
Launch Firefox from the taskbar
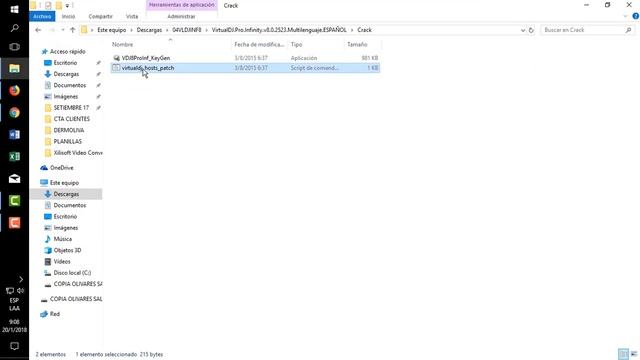click(14, 90)
